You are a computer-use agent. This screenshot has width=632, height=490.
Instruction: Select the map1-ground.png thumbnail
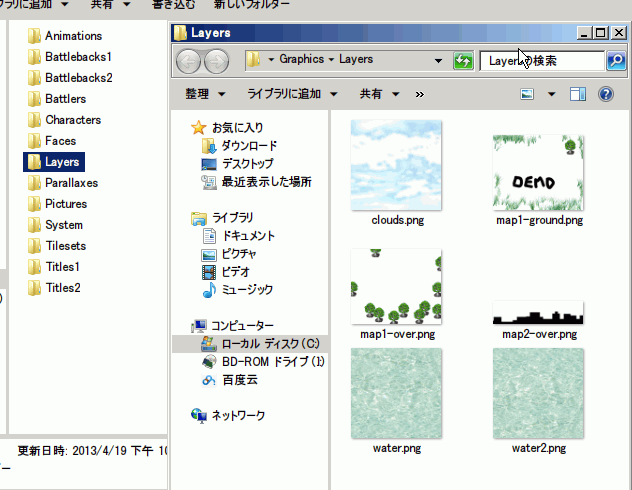[x=538, y=172]
